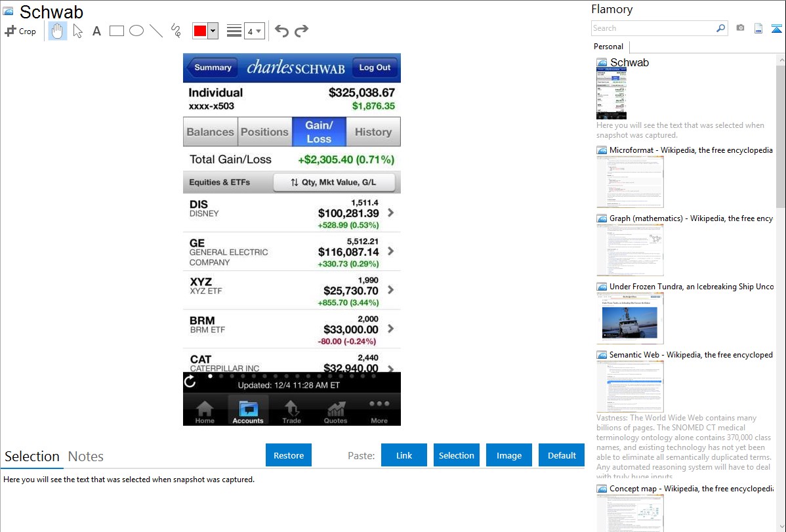Screen dimensions: 786x532
Task: Click the account balance $325,038.67
Action: pyautogui.click(x=362, y=92)
